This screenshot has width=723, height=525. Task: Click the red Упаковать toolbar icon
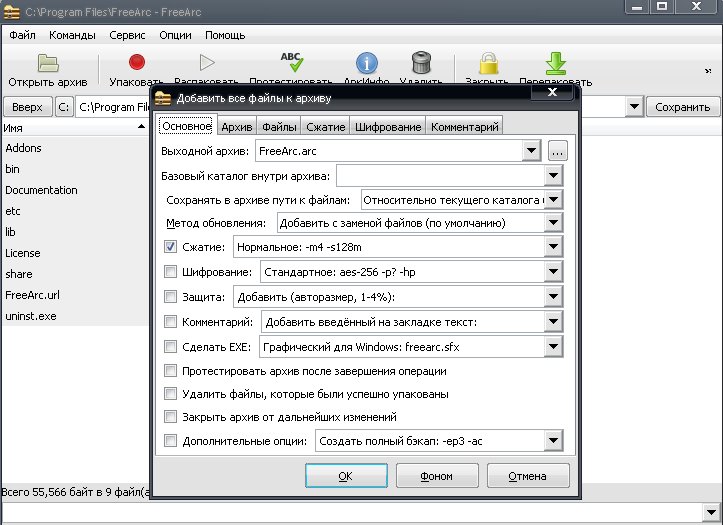tap(137, 64)
